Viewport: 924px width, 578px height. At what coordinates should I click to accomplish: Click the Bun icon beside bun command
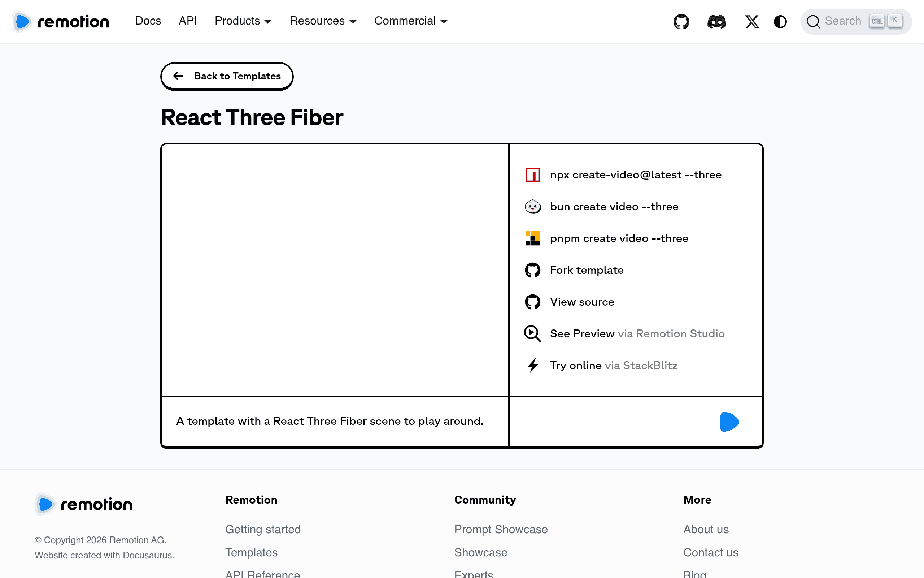[533, 206]
